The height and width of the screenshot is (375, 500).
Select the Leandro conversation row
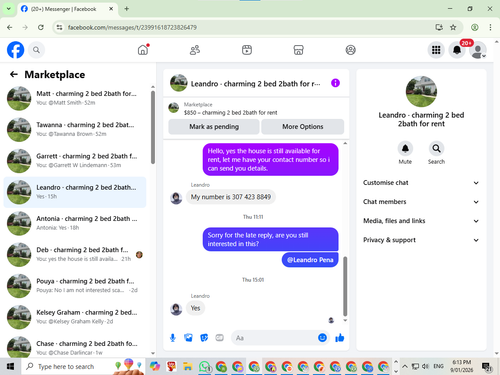pyautogui.click(x=75, y=192)
